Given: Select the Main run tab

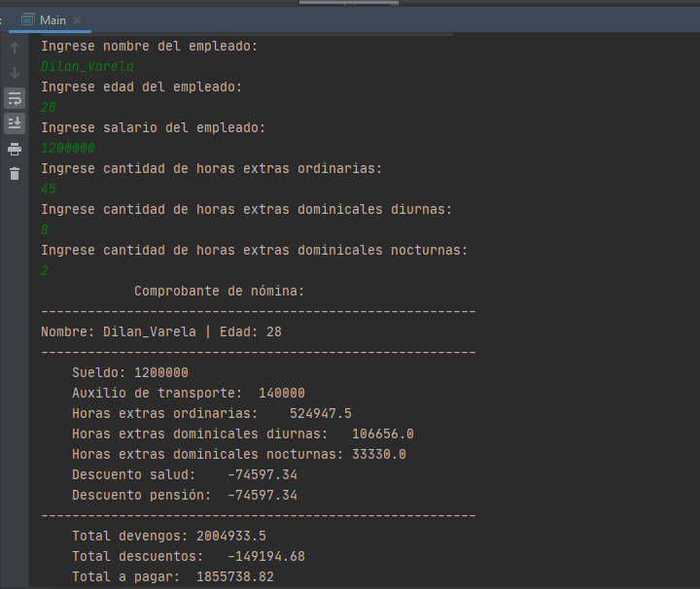Looking at the screenshot, I should (x=52, y=20).
